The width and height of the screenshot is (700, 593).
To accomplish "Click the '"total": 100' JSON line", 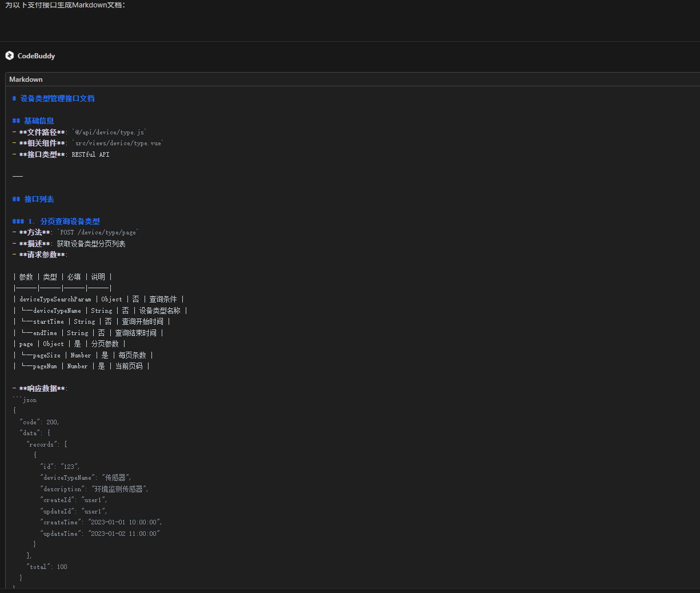I will click(x=47, y=567).
